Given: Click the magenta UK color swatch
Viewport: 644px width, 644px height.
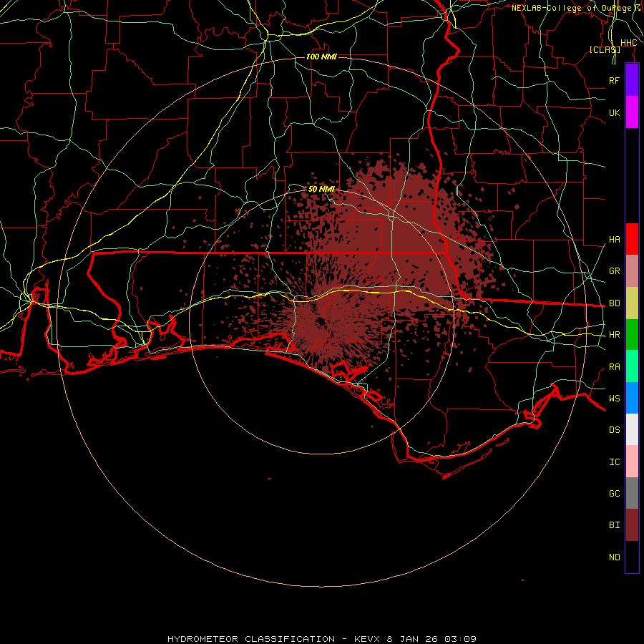Looking at the screenshot, I should tap(632, 112).
